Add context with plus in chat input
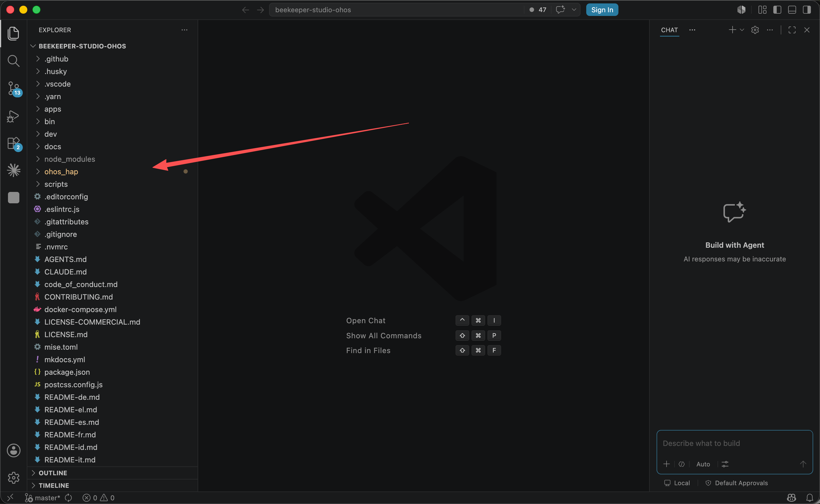Screen dimensions: 820x504 click(667, 464)
